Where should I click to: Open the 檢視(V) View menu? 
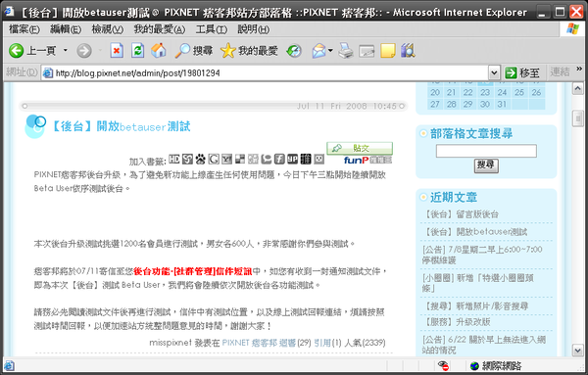107,29
